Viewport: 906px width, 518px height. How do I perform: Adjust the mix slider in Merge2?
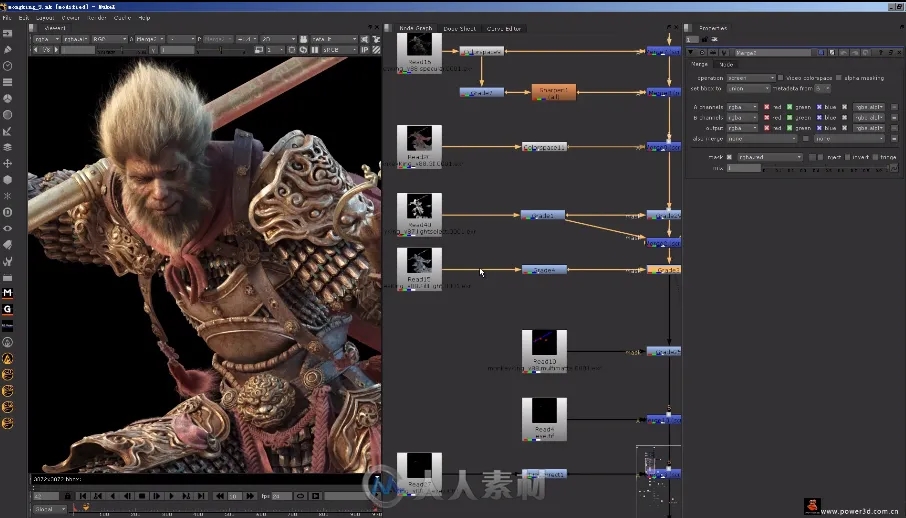825,168
